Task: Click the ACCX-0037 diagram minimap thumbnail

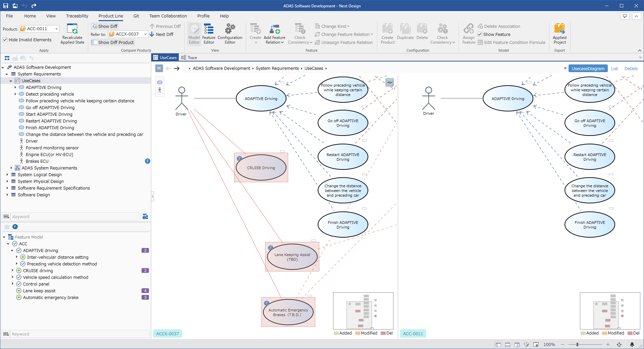Action: (363, 311)
